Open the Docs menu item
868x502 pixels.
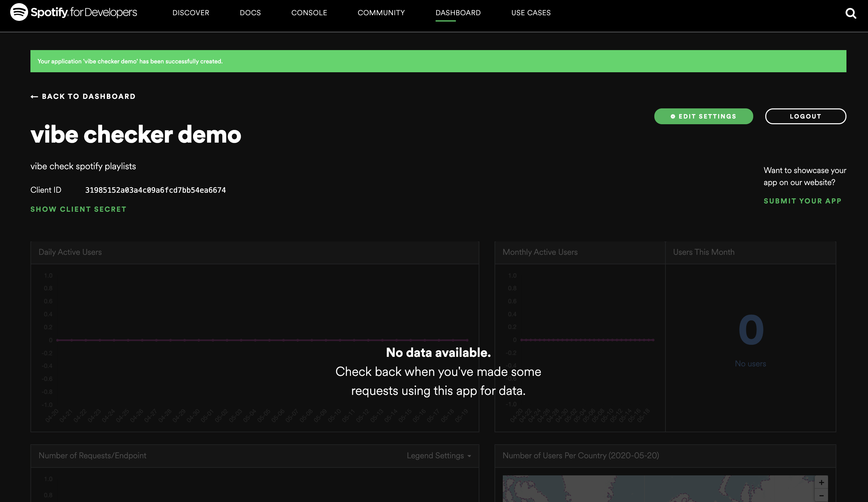click(x=250, y=13)
